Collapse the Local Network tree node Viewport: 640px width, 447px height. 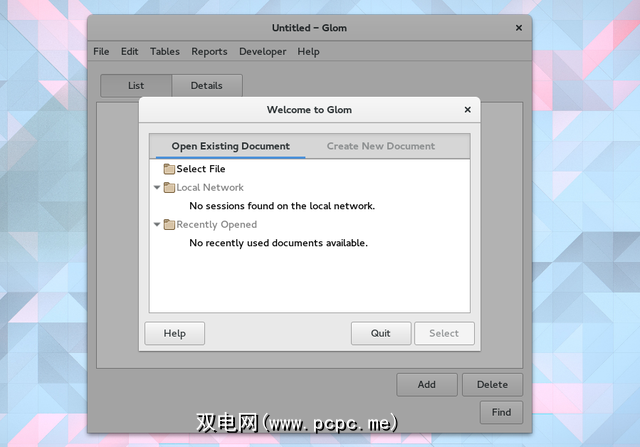157,187
